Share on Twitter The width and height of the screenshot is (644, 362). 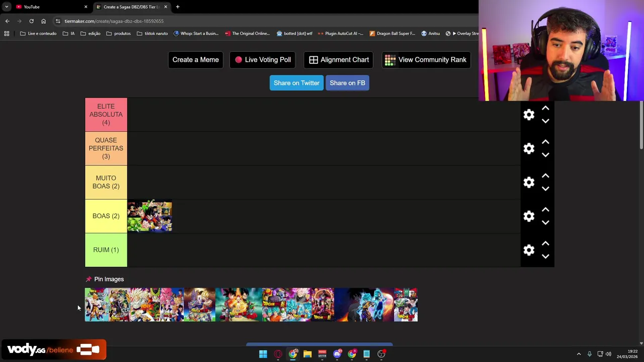coord(296,83)
